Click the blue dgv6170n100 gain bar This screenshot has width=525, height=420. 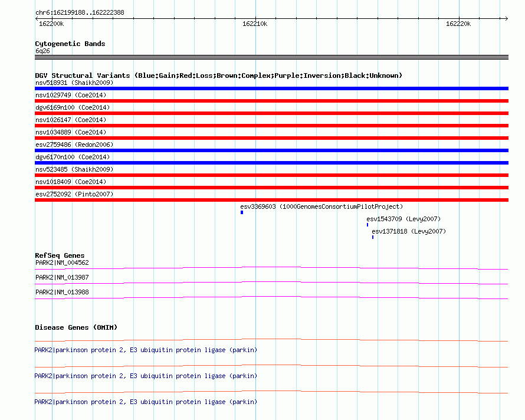(271, 163)
